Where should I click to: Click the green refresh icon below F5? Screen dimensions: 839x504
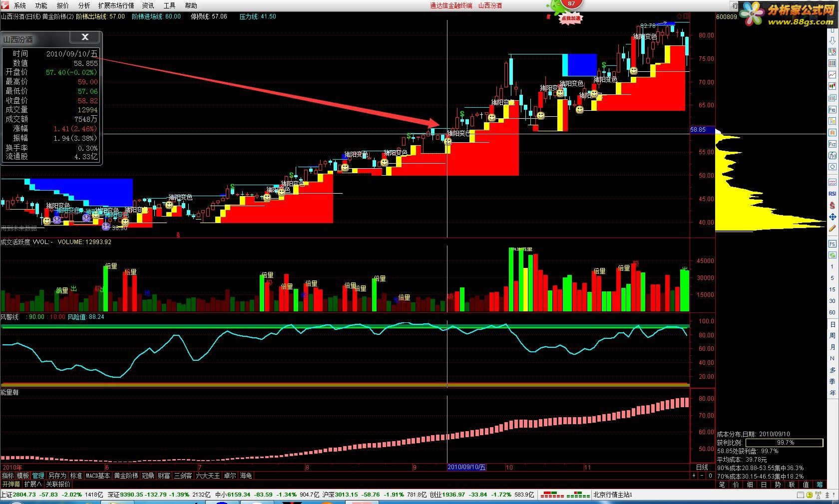[833, 255]
